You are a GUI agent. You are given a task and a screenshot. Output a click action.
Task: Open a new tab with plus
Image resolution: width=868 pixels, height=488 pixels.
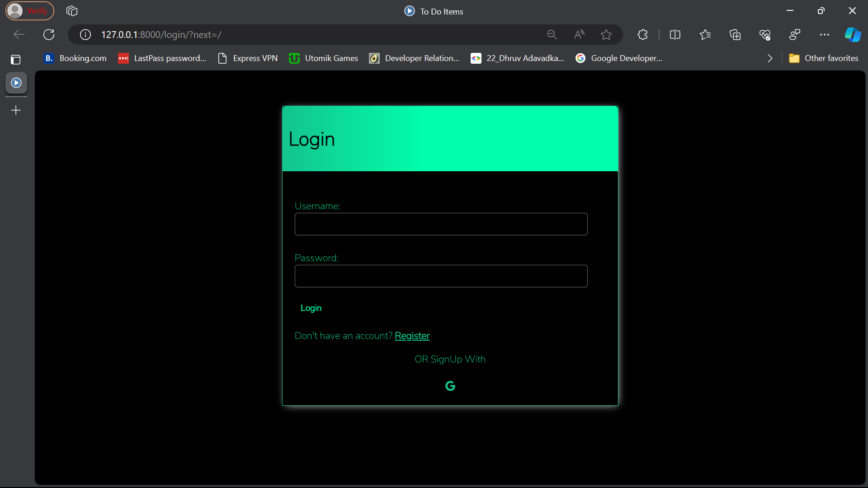pos(16,110)
